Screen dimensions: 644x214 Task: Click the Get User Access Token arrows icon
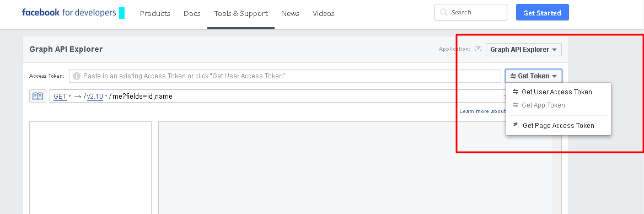(x=516, y=92)
